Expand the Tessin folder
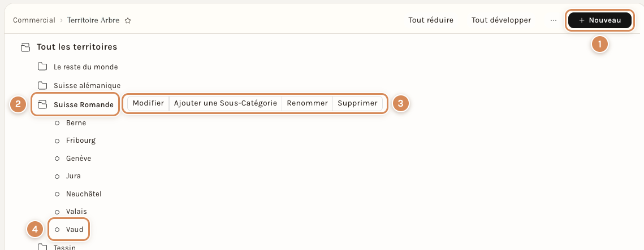The width and height of the screenshot is (644, 250). [x=42, y=247]
